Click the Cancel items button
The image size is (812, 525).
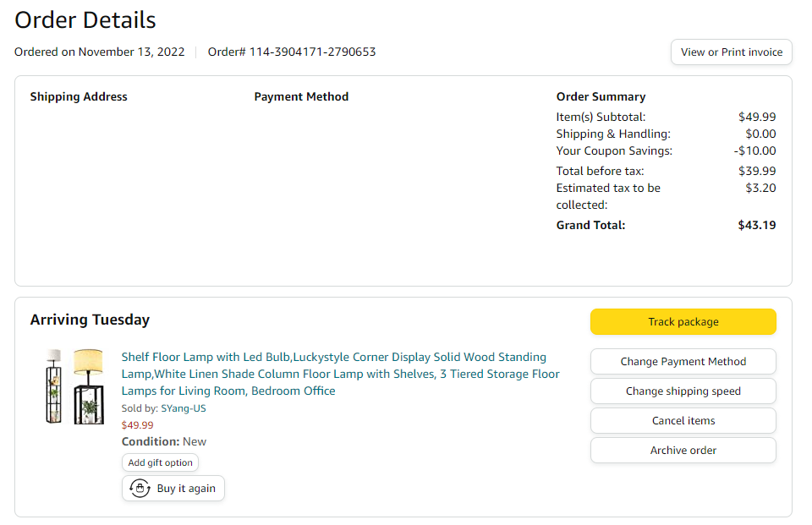(683, 421)
